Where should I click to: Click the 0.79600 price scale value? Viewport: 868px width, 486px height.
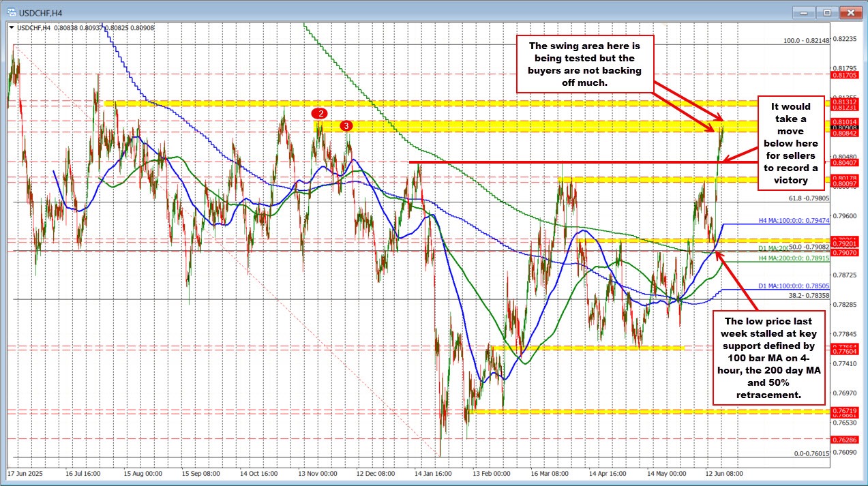(x=845, y=216)
